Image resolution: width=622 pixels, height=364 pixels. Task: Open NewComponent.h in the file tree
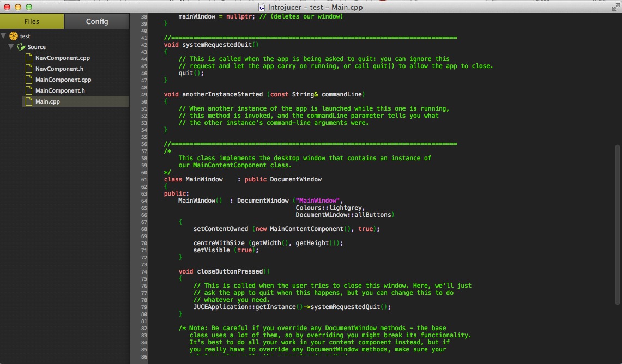click(59, 69)
